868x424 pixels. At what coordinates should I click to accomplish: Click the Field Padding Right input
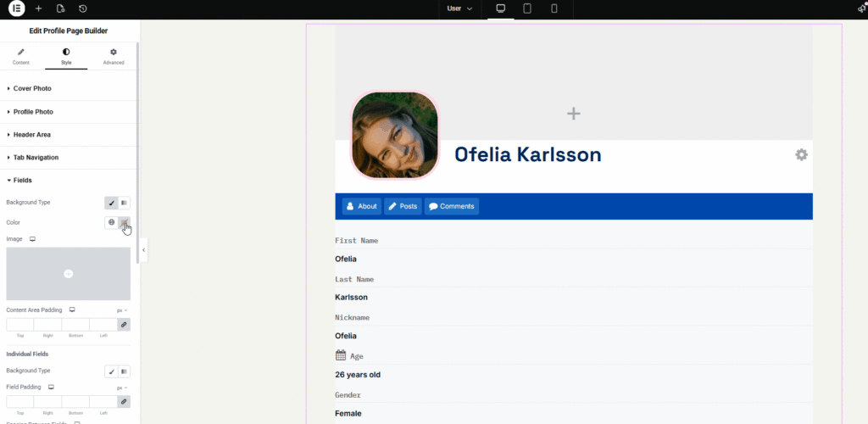47,402
